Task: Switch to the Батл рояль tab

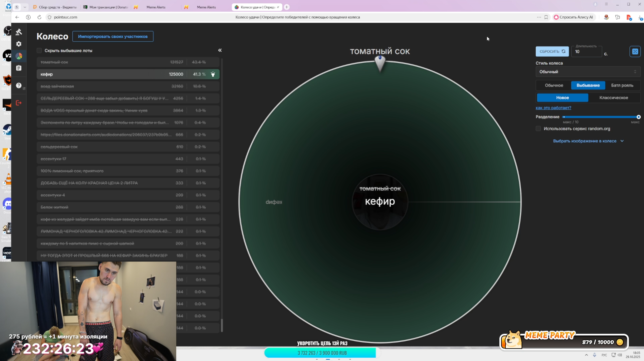Action: tap(622, 86)
